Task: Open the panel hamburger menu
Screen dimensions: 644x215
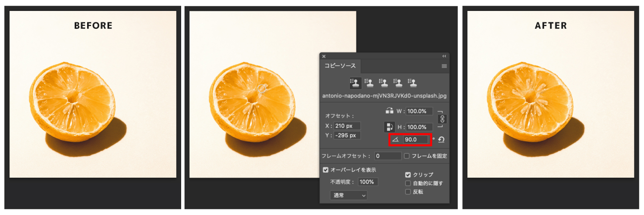Action: (x=444, y=66)
